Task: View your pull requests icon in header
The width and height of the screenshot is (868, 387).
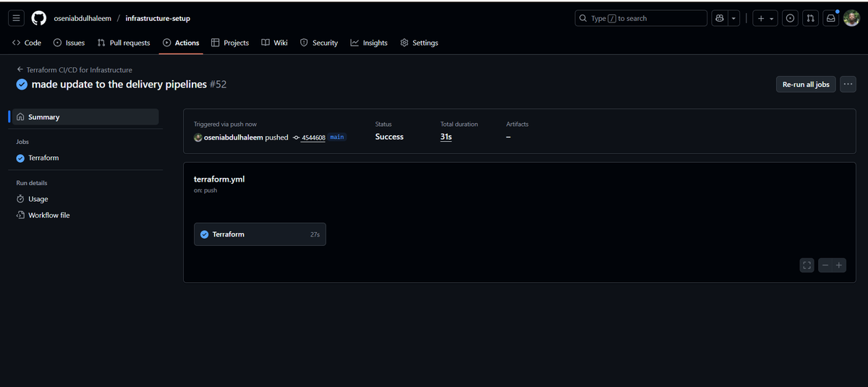Action: 811,18
